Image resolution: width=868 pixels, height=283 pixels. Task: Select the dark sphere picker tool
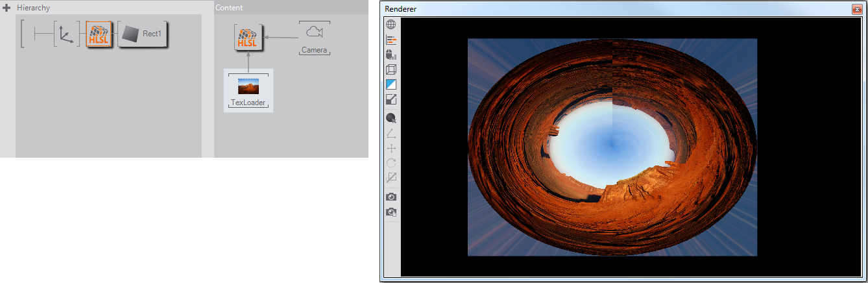(391, 118)
